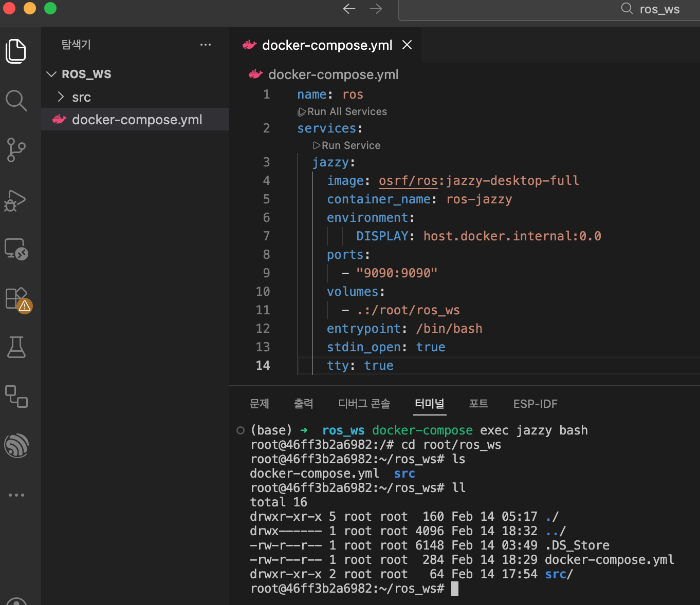This screenshot has height=605, width=700.
Task: Switch to the 포트 (Ports) panel tab
Action: [478, 404]
